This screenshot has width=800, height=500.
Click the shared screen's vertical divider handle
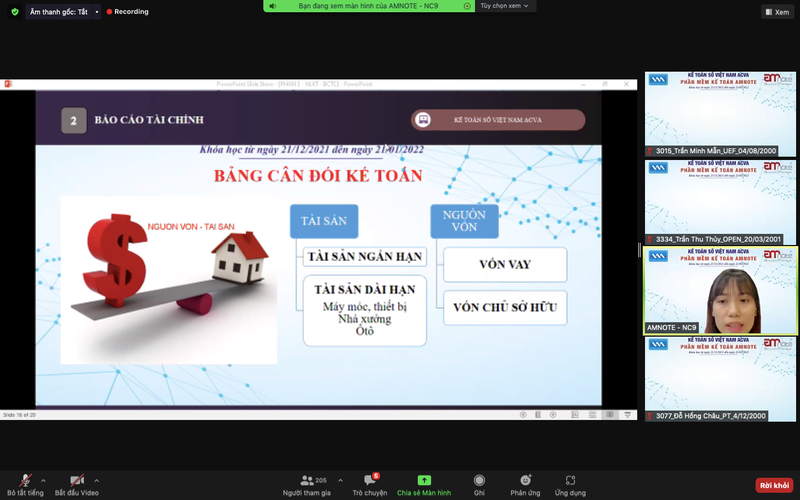[x=640, y=250]
